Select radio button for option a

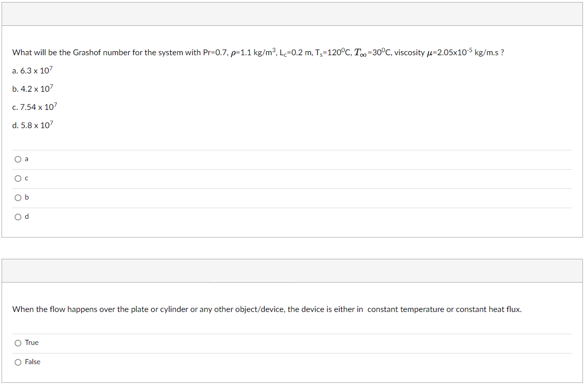[x=18, y=159]
